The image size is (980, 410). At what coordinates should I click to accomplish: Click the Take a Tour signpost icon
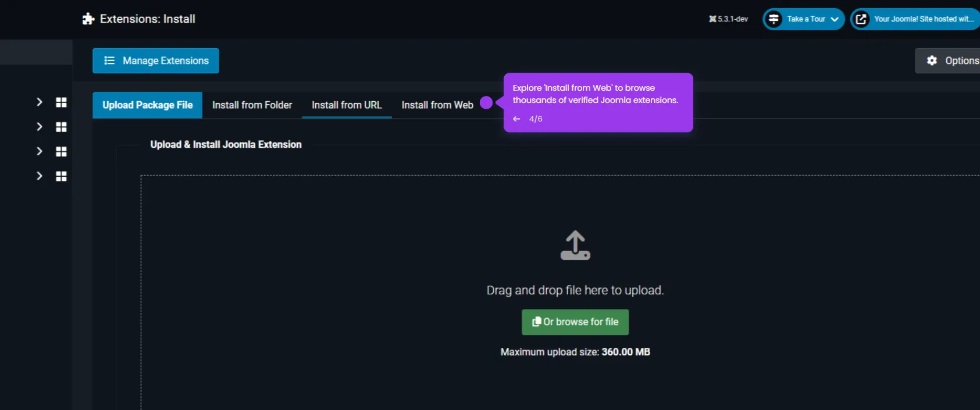pyautogui.click(x=774, y=19)
